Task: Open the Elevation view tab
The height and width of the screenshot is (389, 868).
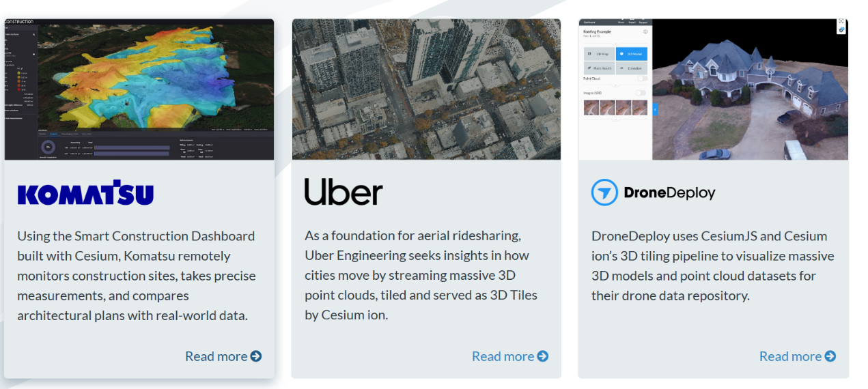Action: pyautogui.click(x=631, y=68)
